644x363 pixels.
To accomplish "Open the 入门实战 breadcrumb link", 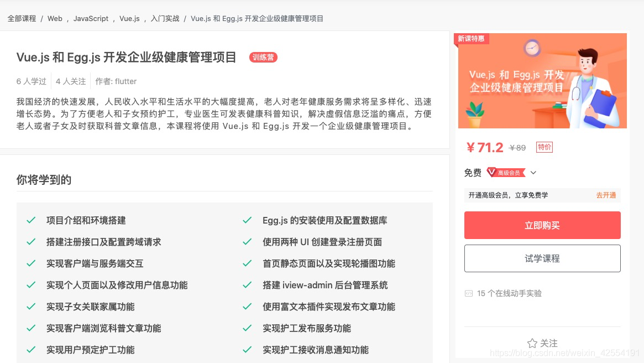I will tap(165, 18).
